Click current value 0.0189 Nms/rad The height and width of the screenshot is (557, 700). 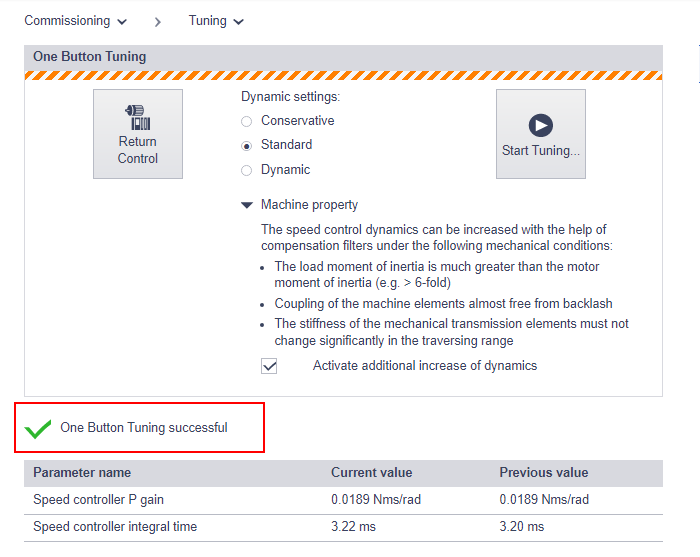pyautogui.click(x=376, y=499)
